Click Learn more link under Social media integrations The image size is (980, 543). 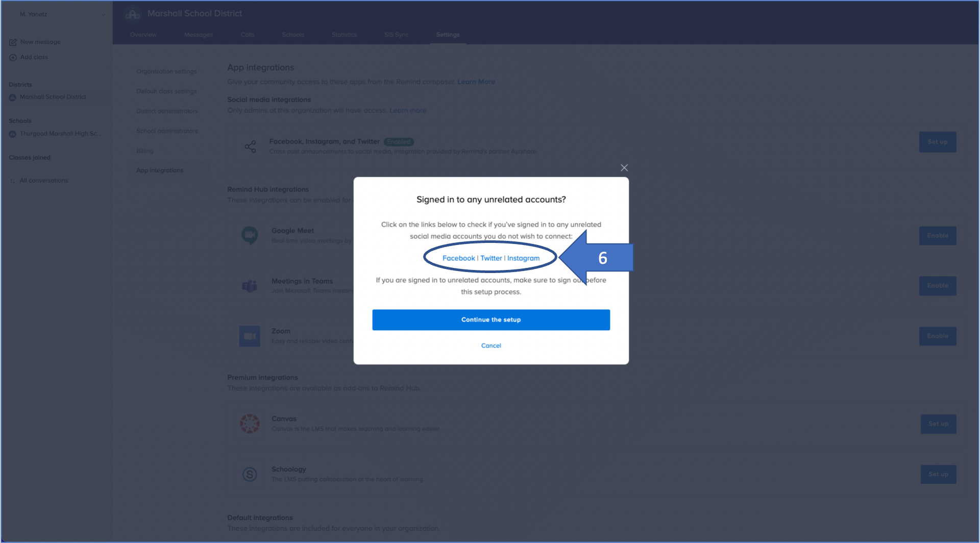pyautogui.click(x=407, y=110)
